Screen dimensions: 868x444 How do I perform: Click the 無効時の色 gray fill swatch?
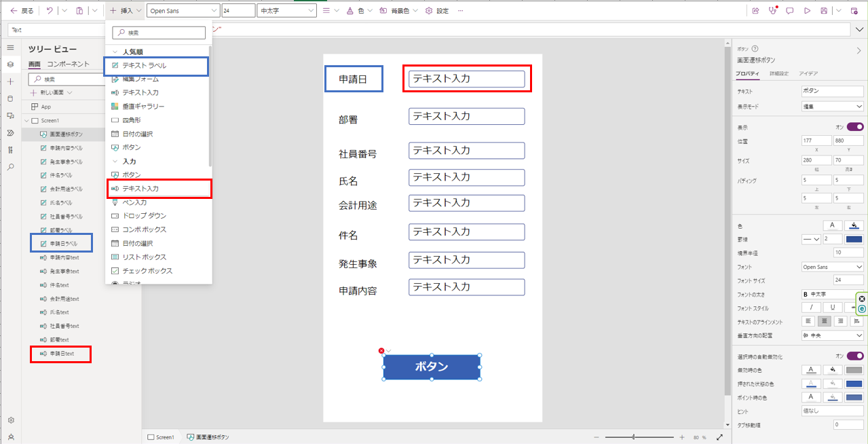click(854, 370)
